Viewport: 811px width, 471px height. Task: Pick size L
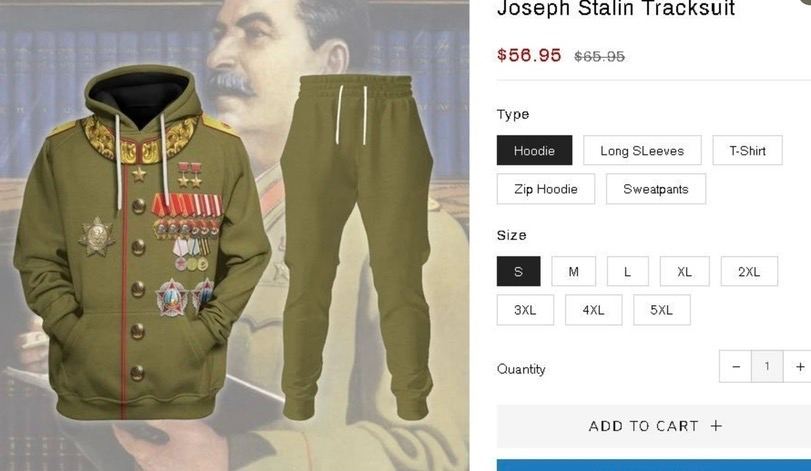pyautogui.click(x=627, y=271)
